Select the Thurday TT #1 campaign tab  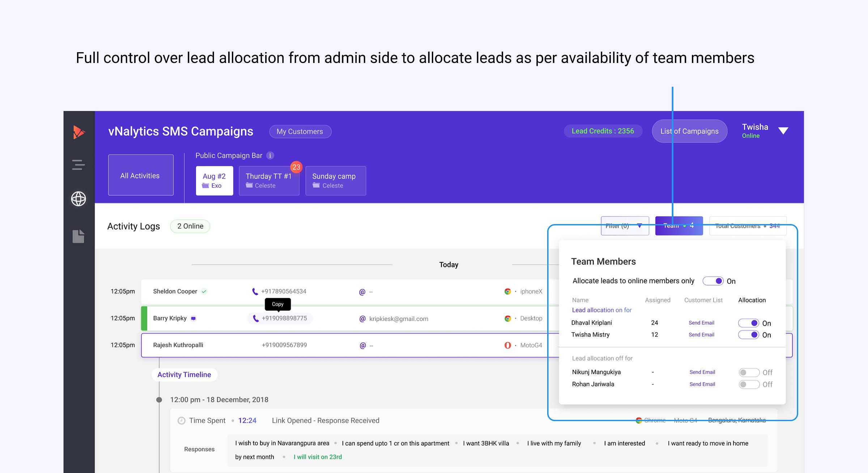(x=269, y=181)
